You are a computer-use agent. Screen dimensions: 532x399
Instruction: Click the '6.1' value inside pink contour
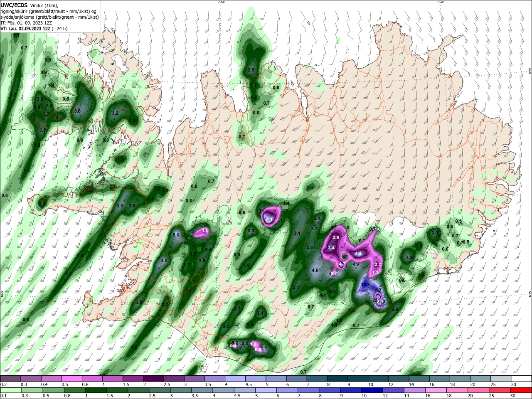point(269,220)
